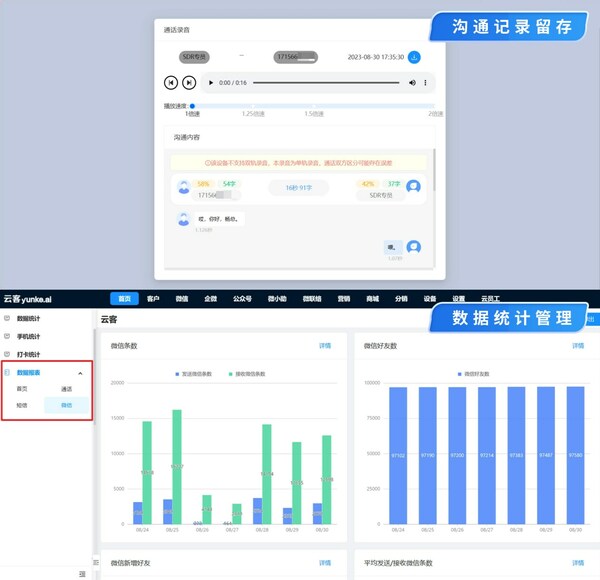Viewport: 600px width, 580px height.
Task: Skip to the previous recording
Action: (x=171, y=82)
